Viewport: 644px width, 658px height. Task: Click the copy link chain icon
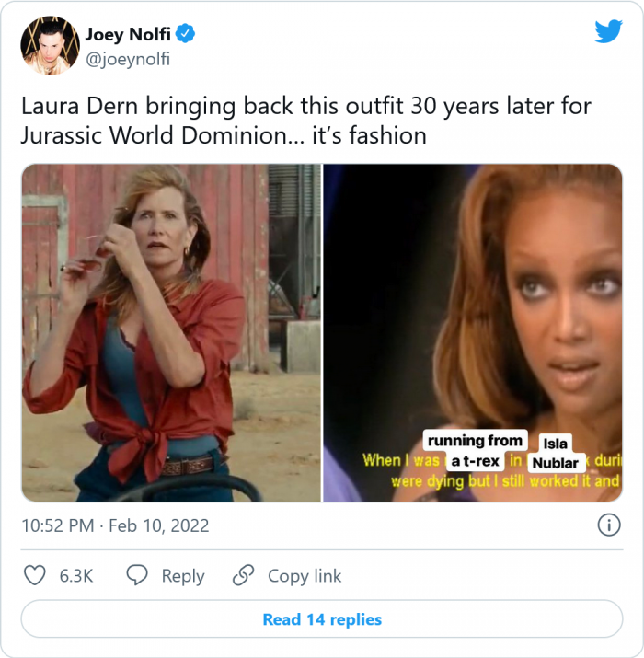point(243,576)
